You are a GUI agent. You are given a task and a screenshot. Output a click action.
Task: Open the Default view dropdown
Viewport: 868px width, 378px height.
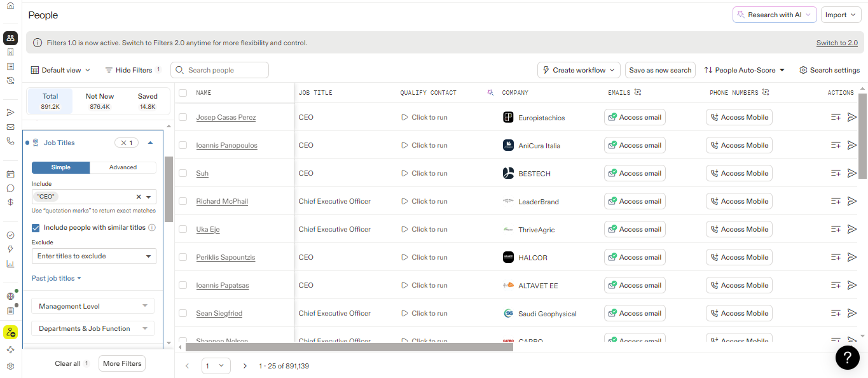[x=61, y=70]
